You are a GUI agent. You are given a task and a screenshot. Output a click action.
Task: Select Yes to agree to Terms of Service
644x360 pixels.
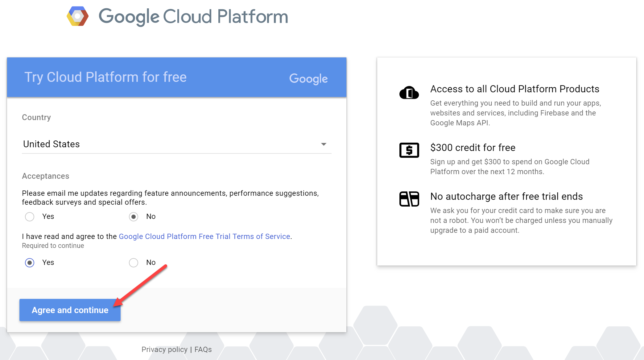30,263
